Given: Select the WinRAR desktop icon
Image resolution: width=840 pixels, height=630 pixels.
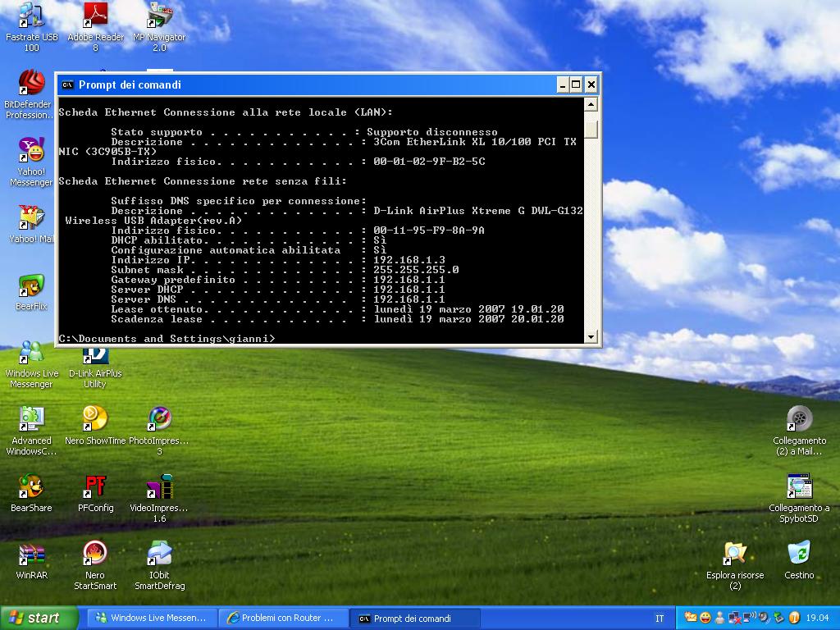Looking at the screenshot, I should pyautogui.click(x=32, y=561).
